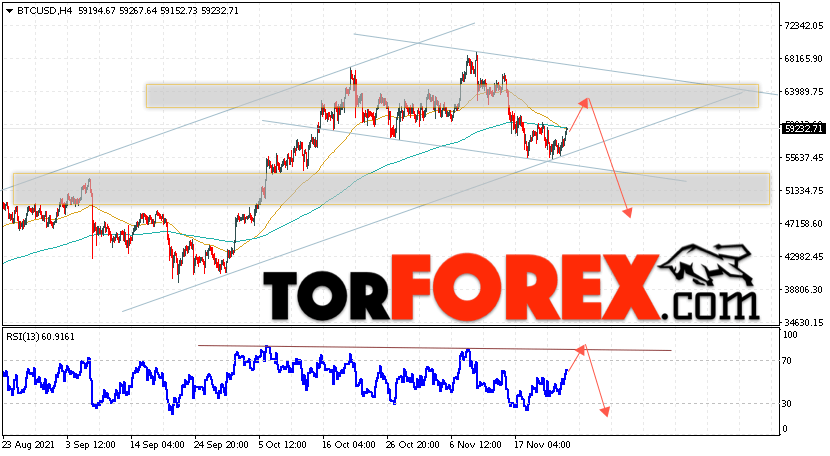Click the current price label 59232.71
Viewport: 830px width, 456px height.
[804, 128]
